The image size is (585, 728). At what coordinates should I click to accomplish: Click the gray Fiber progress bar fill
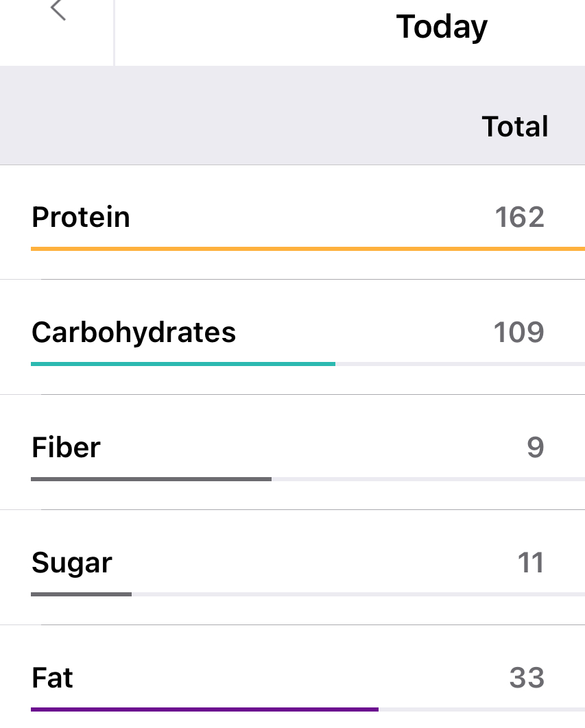coord(151,478)
